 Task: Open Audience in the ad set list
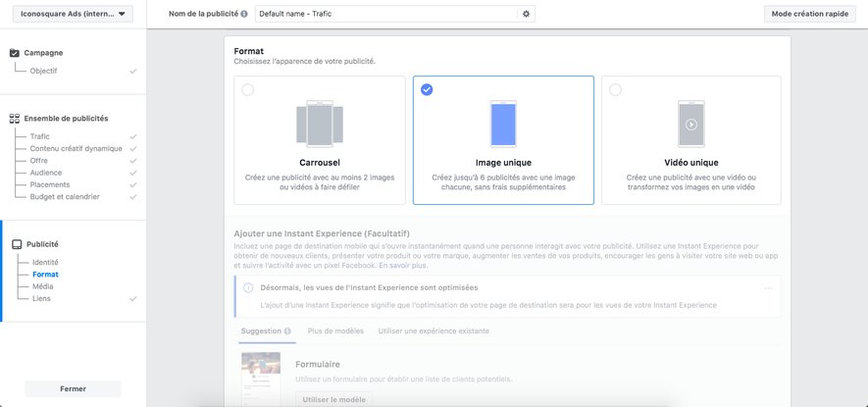[46, 173]
